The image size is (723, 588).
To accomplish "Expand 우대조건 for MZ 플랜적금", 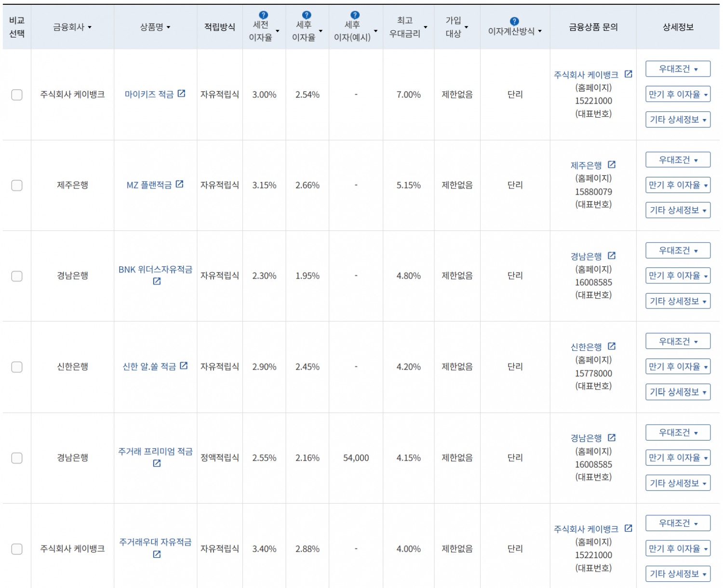I will click(x=678, y=160).
